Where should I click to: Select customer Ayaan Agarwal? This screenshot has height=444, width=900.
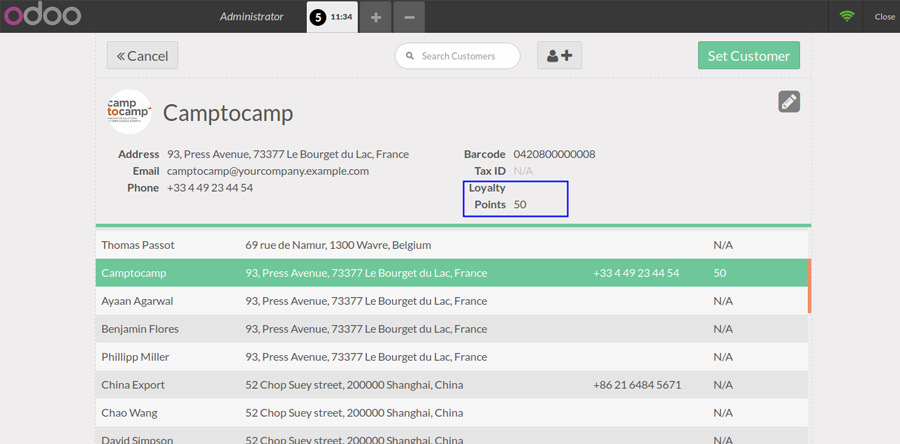[452, 301]
